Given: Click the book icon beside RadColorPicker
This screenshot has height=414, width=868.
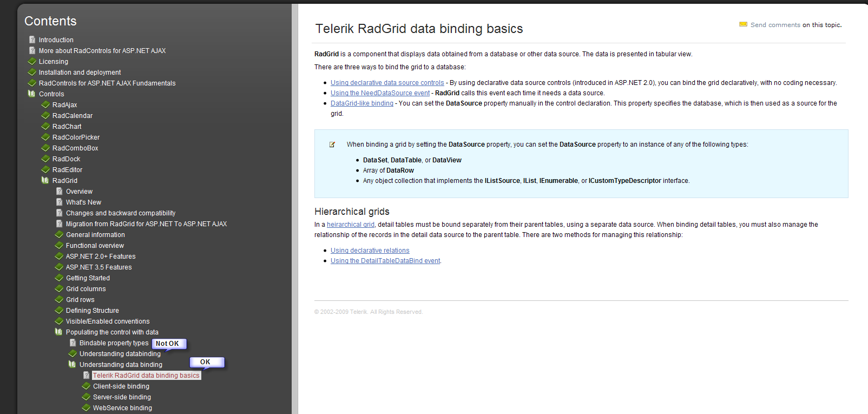Looking at the screenshot, I should pos(45,137).
